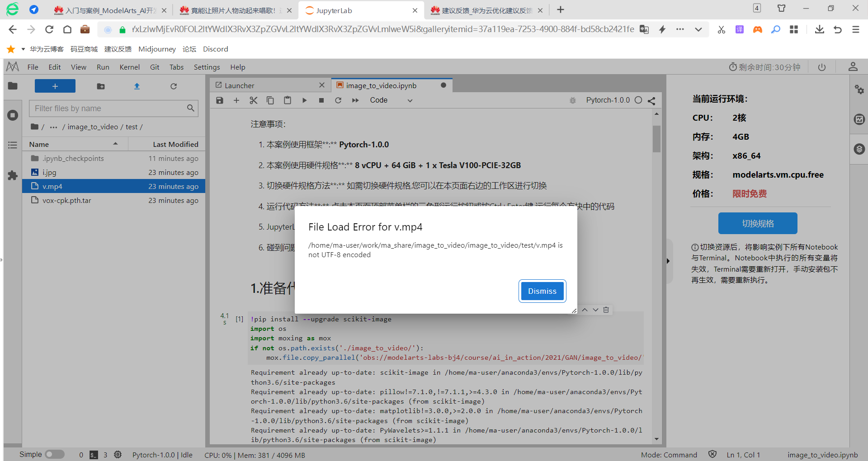Click the notebook share icon
Screen dimensions: 868x461
[651, 101]
